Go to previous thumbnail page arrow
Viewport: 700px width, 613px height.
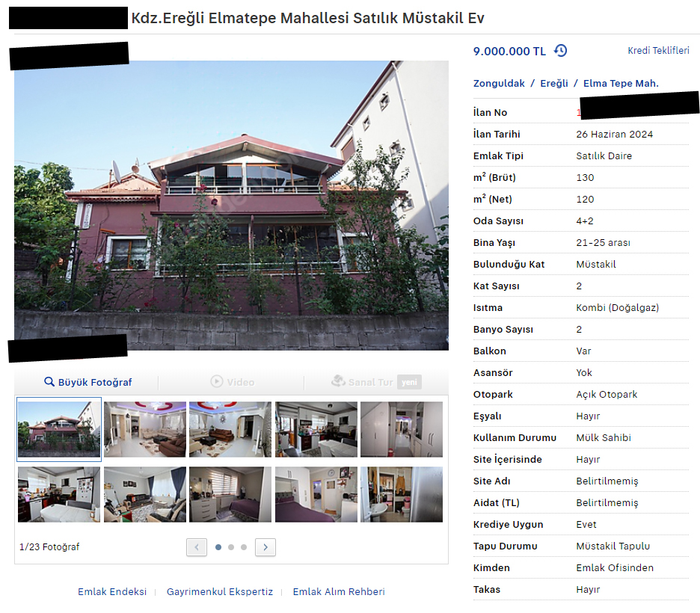click(197, 547)
